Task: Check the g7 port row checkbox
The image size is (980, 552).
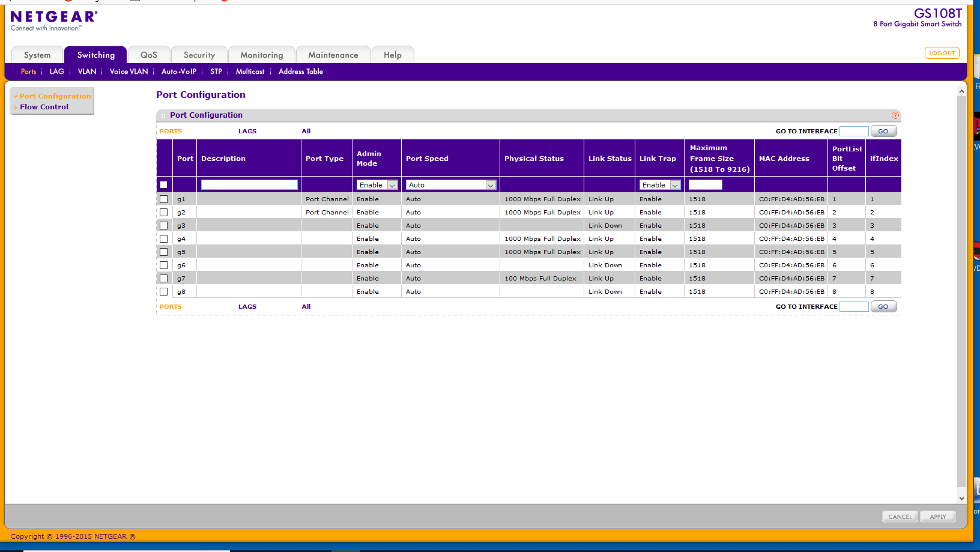Action: (x=163, y=278)
